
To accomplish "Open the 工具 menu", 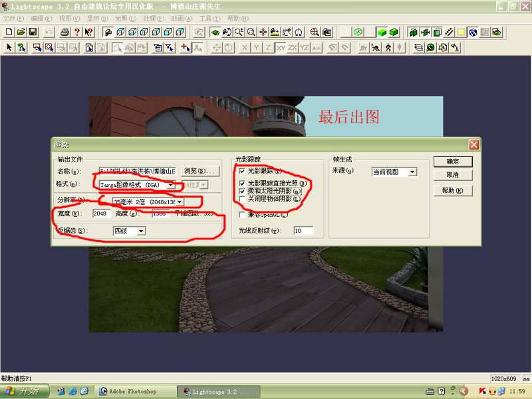I will (209, 19).
